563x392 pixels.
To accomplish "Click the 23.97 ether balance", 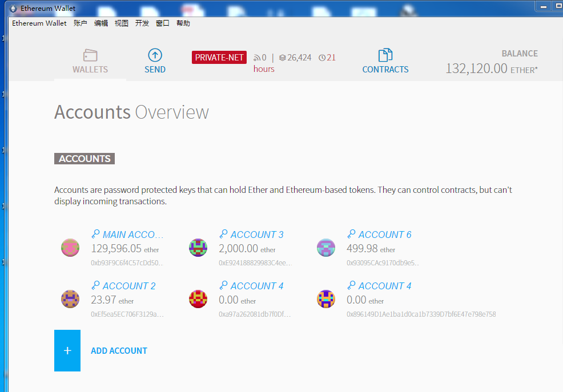I will pyautogui.click(x=112, y=300).
